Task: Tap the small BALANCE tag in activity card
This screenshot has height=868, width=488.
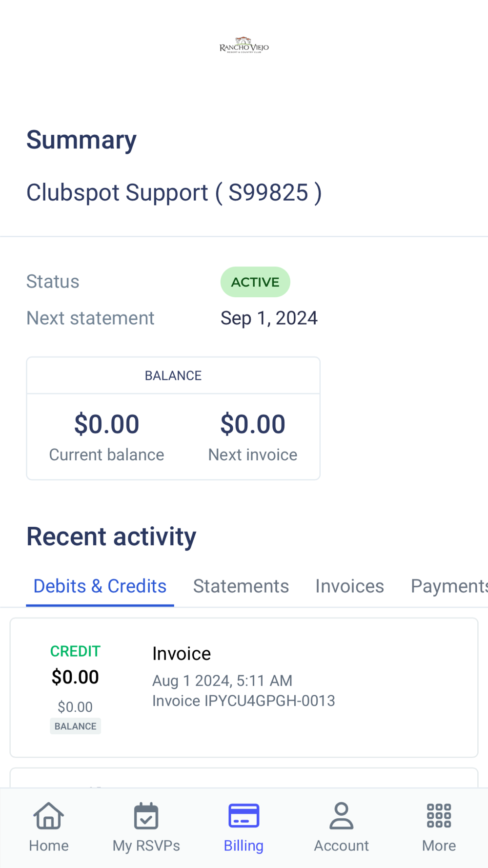Action: pyautogui.click(x=75, y=726)
